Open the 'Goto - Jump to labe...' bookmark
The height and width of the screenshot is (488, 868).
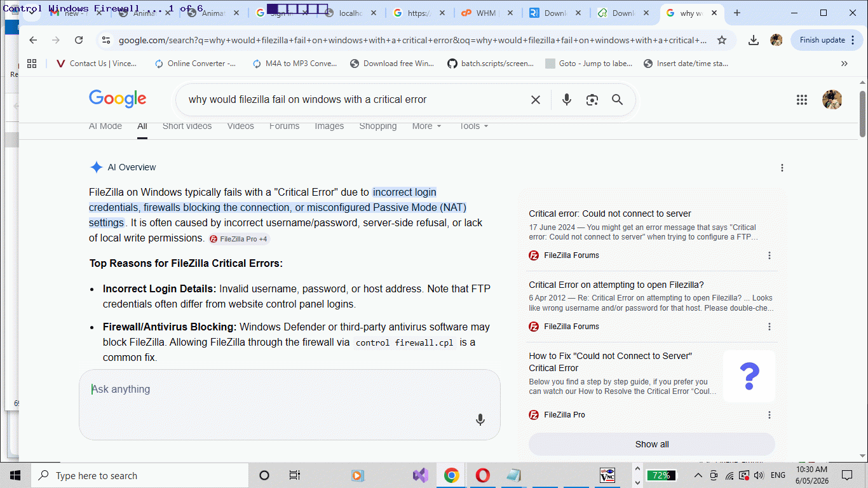coord(589,64)
